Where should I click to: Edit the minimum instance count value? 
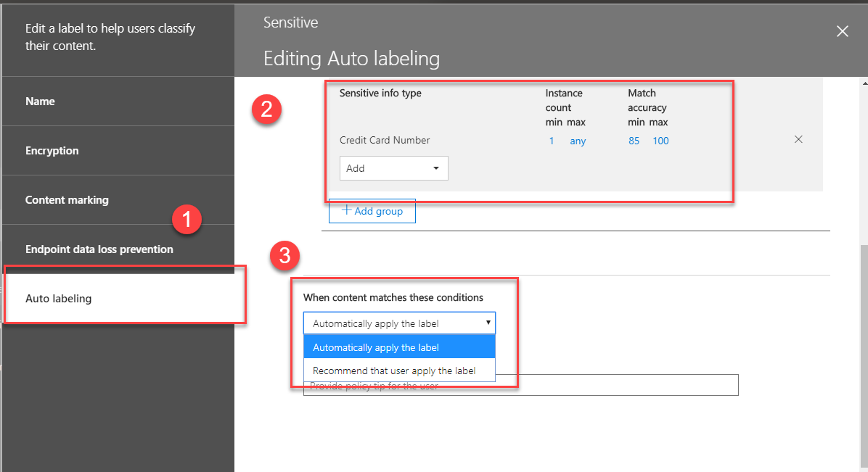point(552,141)
